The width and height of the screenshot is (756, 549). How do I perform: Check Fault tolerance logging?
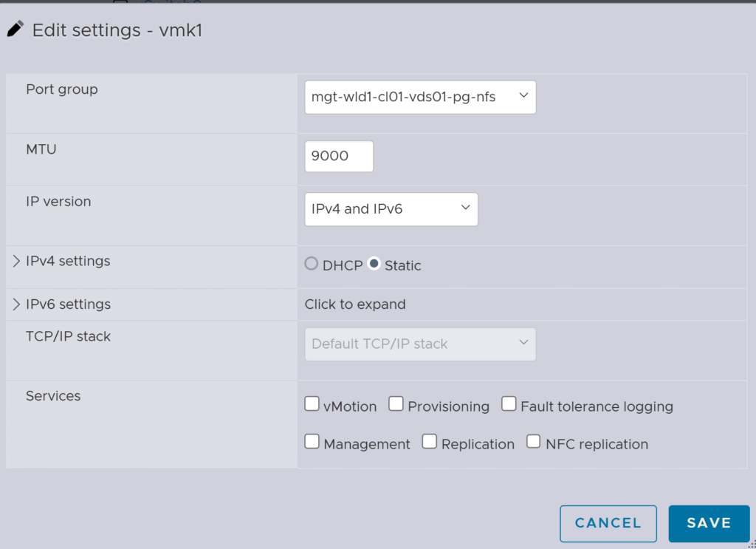pos(509,404)
